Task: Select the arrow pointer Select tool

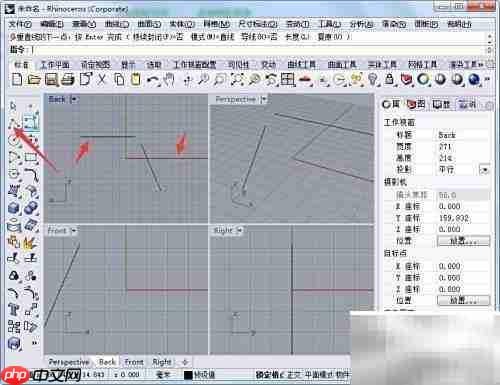Action: click(13, 106)
